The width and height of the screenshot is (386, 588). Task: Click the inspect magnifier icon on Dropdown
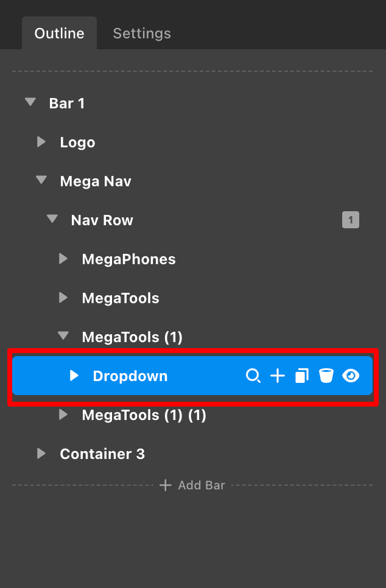coord(253,376)
